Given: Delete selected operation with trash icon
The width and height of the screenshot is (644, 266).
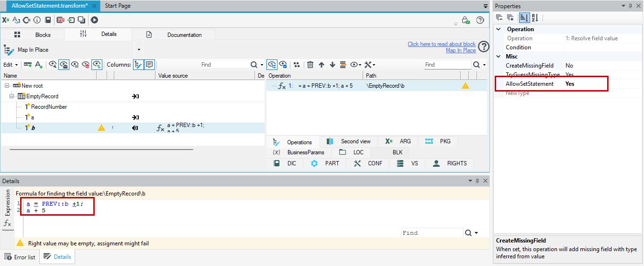Looking at the screenshot, I should coord(310,65).
